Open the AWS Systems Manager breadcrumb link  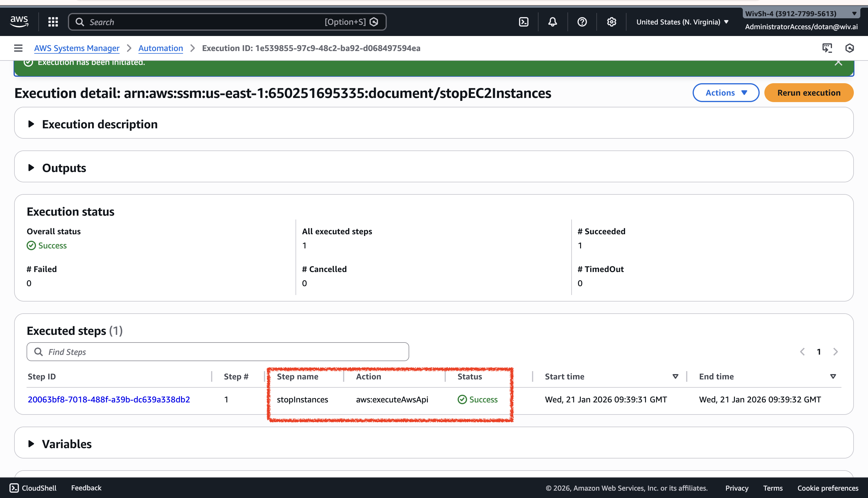click(x=77, y=48)
